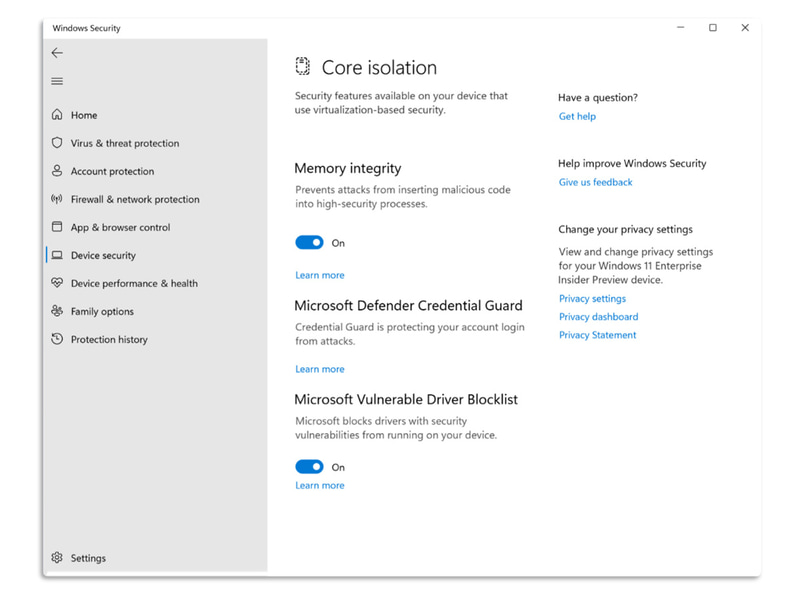Click the back arrow icon
Viewport: 800px width, 600px height.
tap(57, 53)
